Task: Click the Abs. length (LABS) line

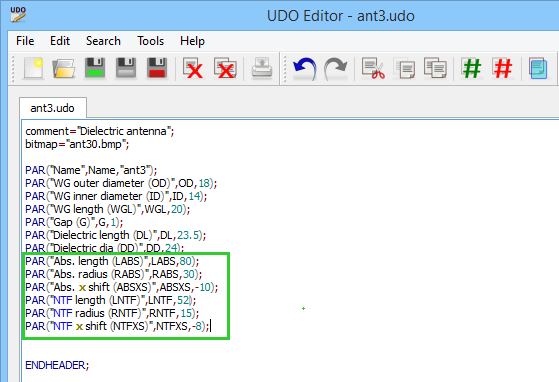Action: click(x=112, y=261)
